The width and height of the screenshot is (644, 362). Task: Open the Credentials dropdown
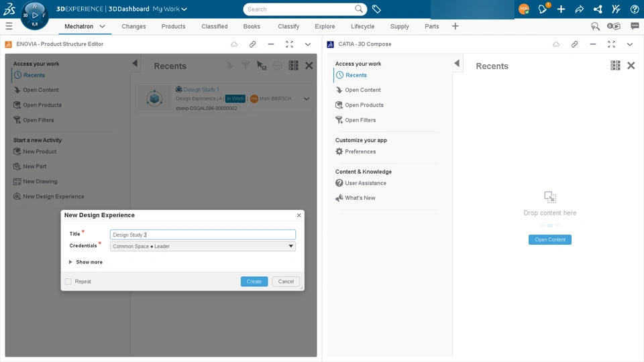pyautogui.click(x=203, y=246)
